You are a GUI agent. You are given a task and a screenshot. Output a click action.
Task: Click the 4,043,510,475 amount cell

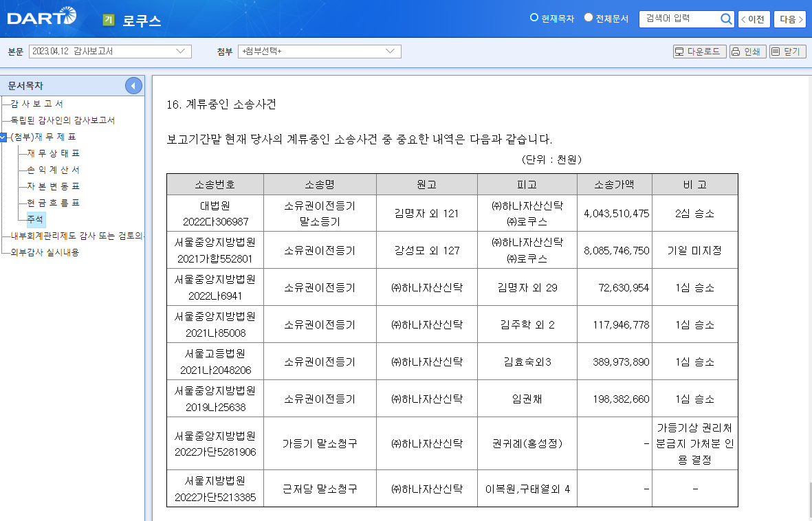click(616, 213)
